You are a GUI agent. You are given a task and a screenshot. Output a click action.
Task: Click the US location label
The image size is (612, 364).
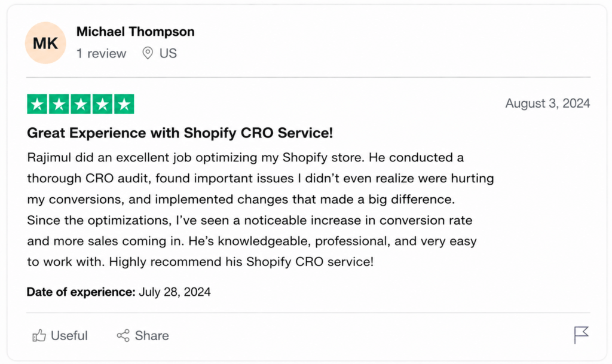(168, 53)
